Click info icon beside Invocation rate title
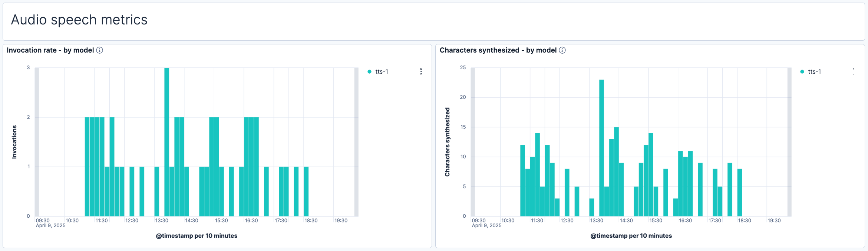This screenshot has height=251, width=868. (99, 50)
